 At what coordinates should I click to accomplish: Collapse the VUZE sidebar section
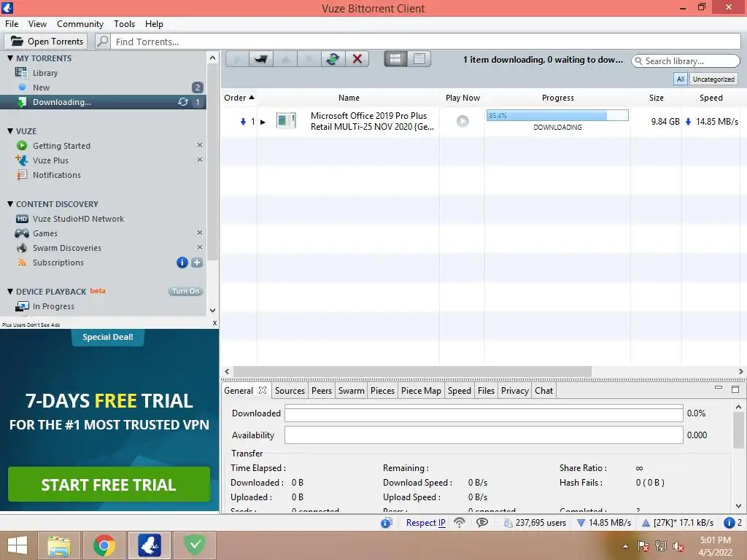pos(10,131)
